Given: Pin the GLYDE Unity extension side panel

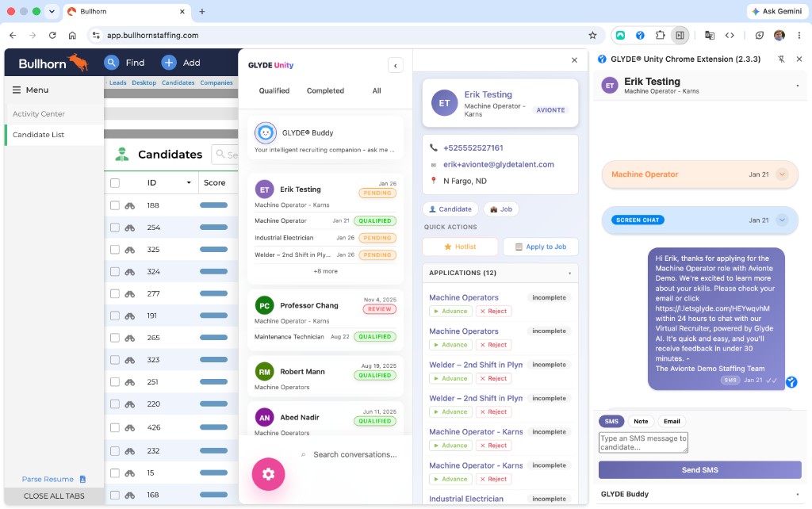Looking at the screenshot, I should click(781, 59).
